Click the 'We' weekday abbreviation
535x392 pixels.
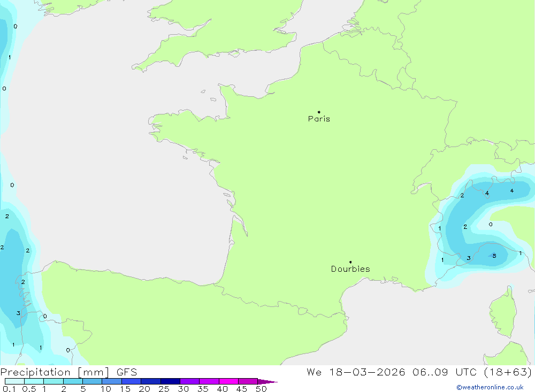click(x=314, y=372)
